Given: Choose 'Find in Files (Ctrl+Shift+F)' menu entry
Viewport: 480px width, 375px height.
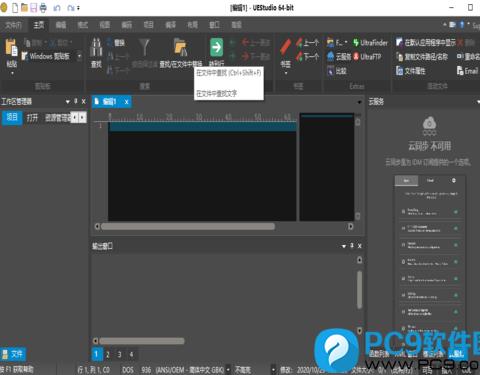Looking at the screenshot, I should tap(229, 73).
